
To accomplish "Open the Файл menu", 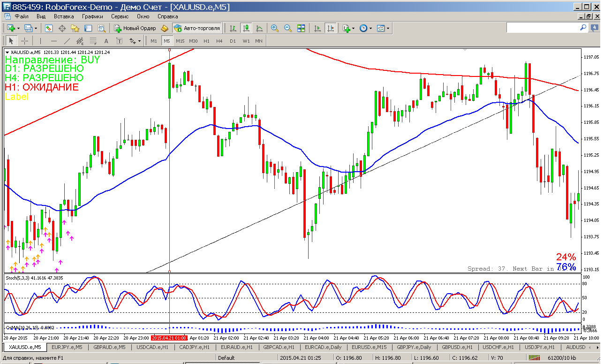I will 22,16.
